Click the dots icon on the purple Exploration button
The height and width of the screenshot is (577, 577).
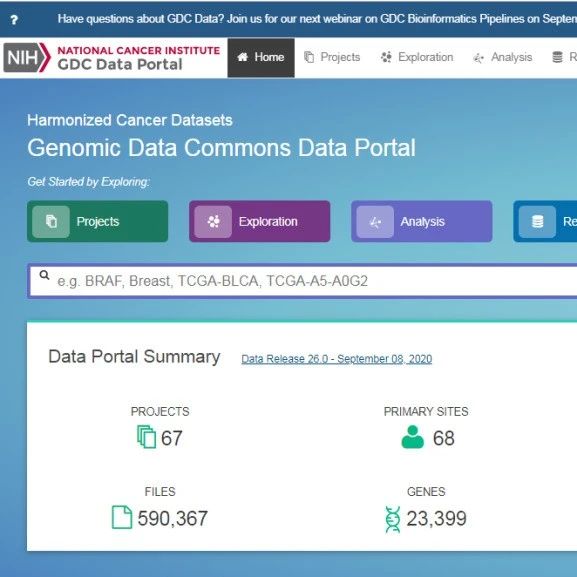point(213,222)
